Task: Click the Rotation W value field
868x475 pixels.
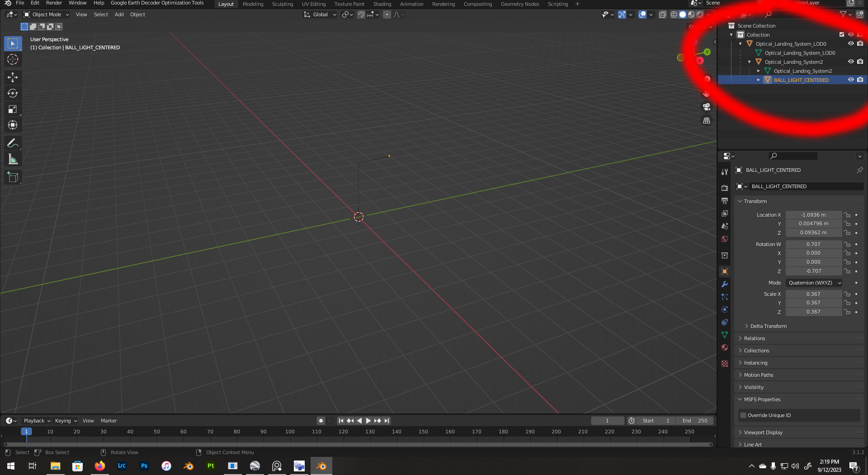Action: (814, 244)
